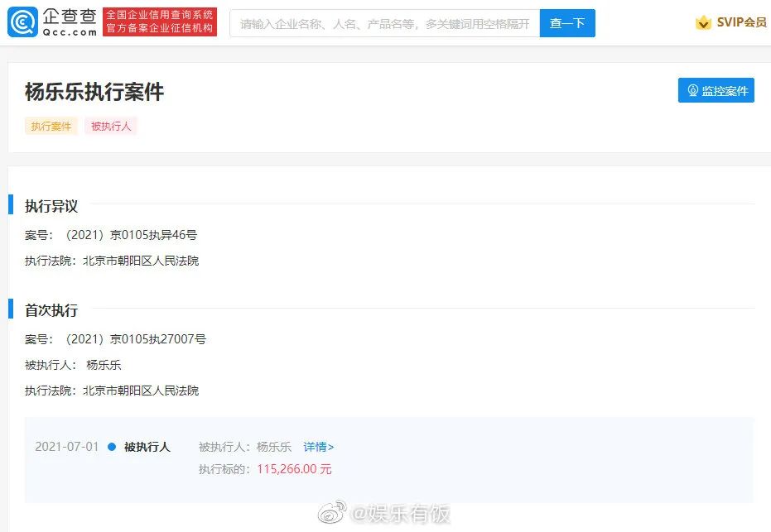Click the SVIP crown icon
Viewport: 771px width, 532px height.
tap(703, 22)
